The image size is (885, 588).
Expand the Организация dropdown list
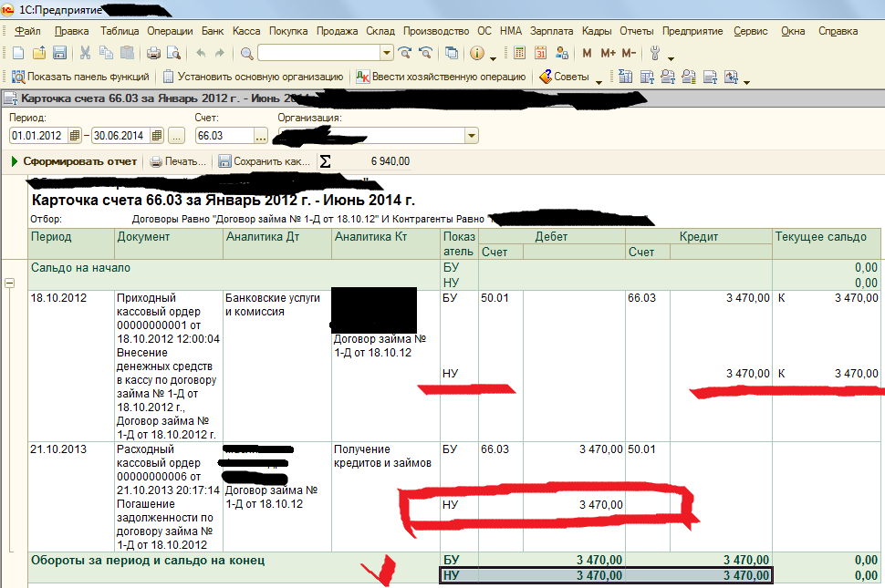(472, 136)
